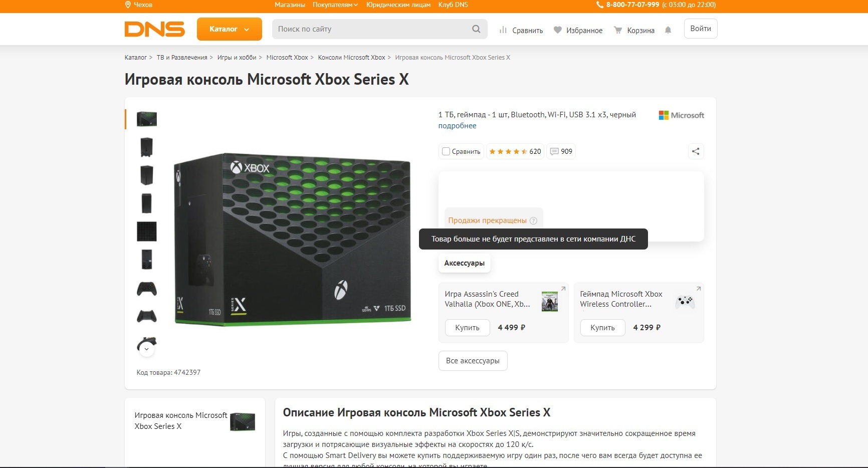Image resolution: width=868 pixels, height=468 pixels.
Task: Click the star rating
Action: (x=508, y=151)
